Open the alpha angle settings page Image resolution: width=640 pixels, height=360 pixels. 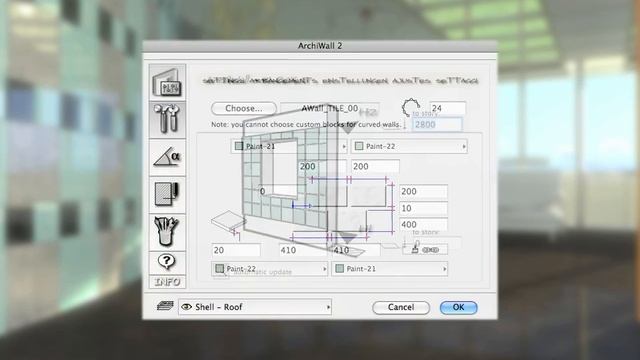tap(167, 157)
